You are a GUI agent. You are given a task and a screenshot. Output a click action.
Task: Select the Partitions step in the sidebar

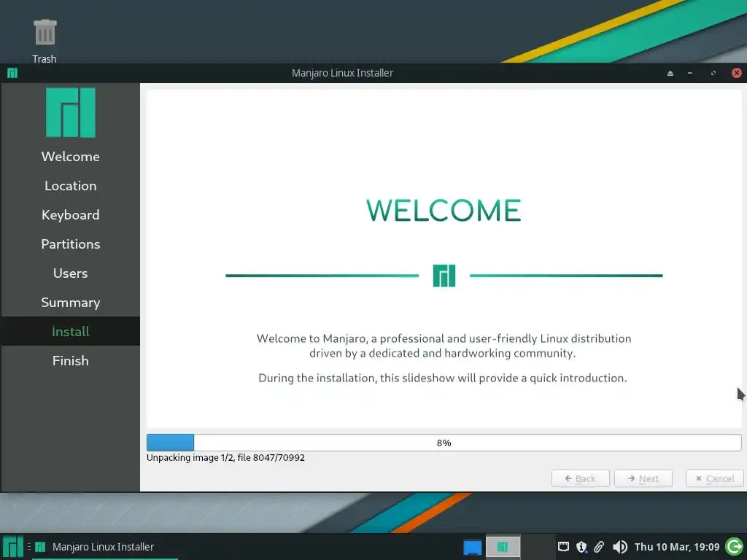[71, 244]
